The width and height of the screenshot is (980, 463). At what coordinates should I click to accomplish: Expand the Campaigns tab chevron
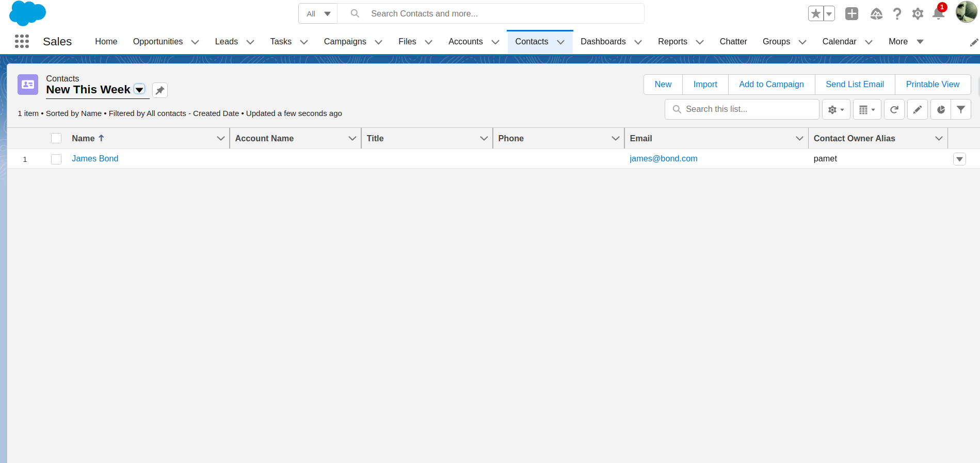(378, 42)
